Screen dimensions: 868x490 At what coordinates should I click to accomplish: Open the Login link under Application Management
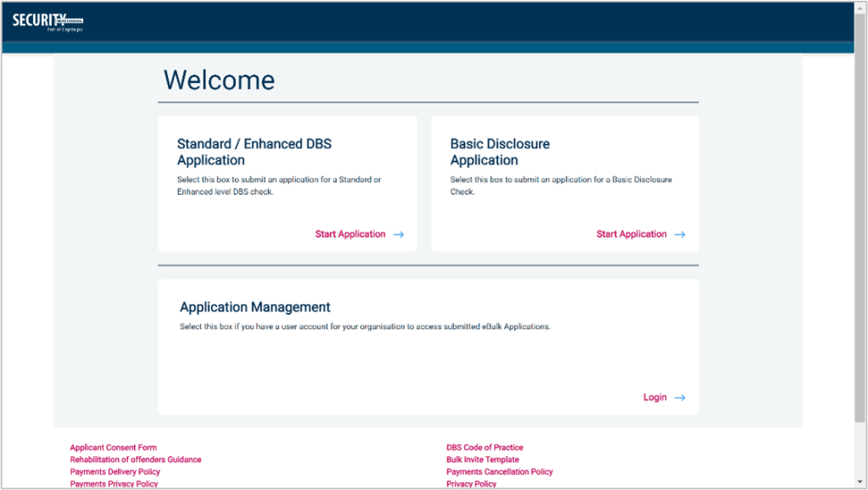[x=654, y=397]
